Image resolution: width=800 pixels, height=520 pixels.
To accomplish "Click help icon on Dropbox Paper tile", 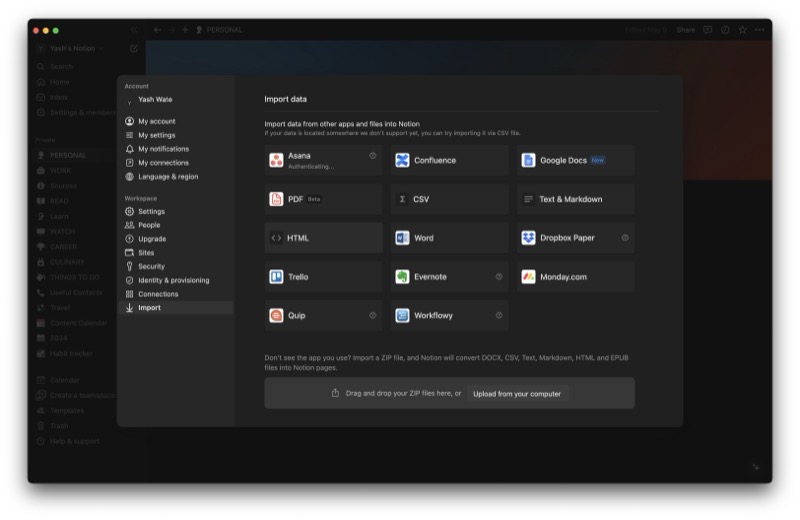I will pos(625,238).
